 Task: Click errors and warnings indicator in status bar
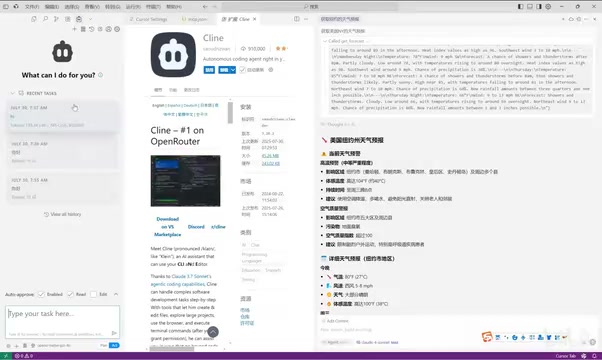(24, 356)
